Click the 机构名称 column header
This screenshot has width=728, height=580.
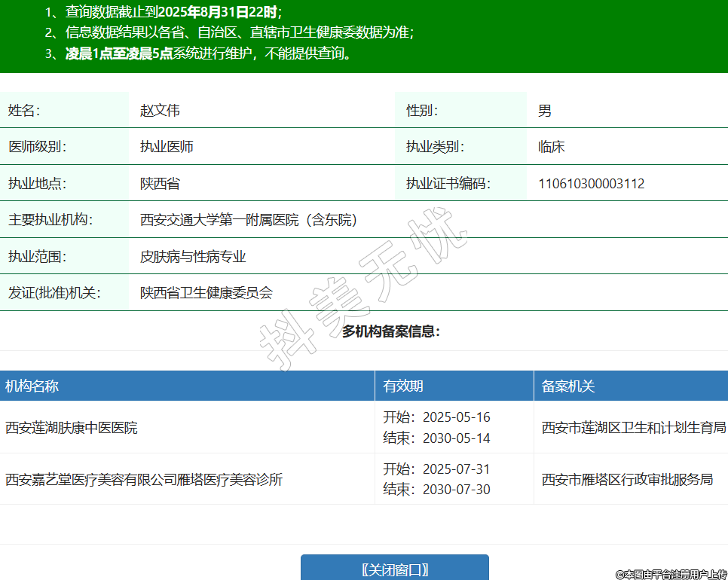pyautogui.click(x=32, y=386)
